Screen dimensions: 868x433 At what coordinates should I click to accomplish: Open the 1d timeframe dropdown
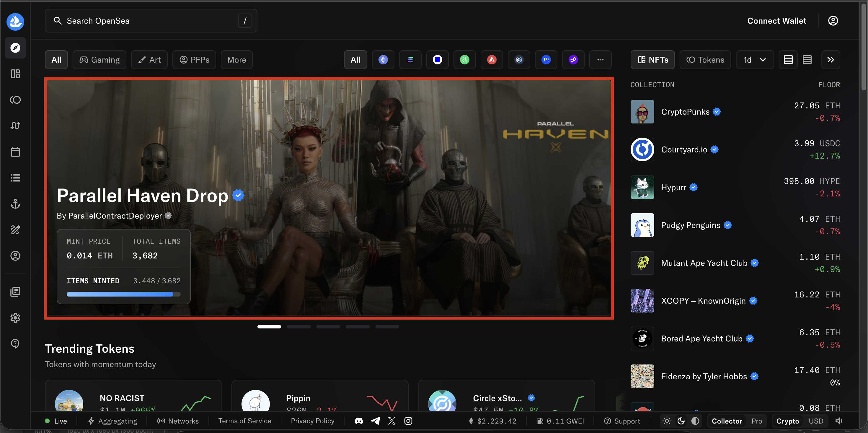755,60
